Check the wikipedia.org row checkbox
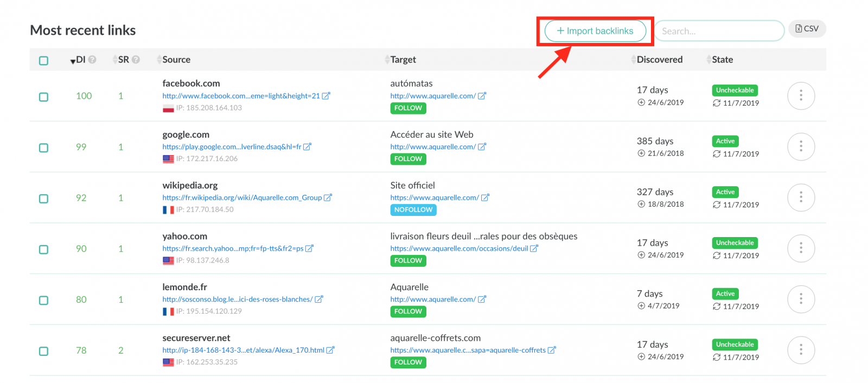The height and width of the screenshot is (383, 868). (x=43, y=199)
